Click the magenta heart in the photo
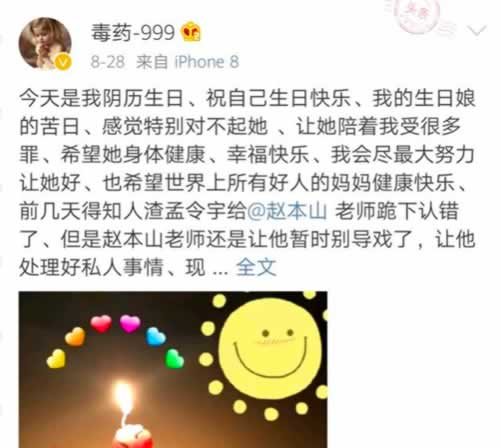This screenshot has width=500, height=448. 130,324
